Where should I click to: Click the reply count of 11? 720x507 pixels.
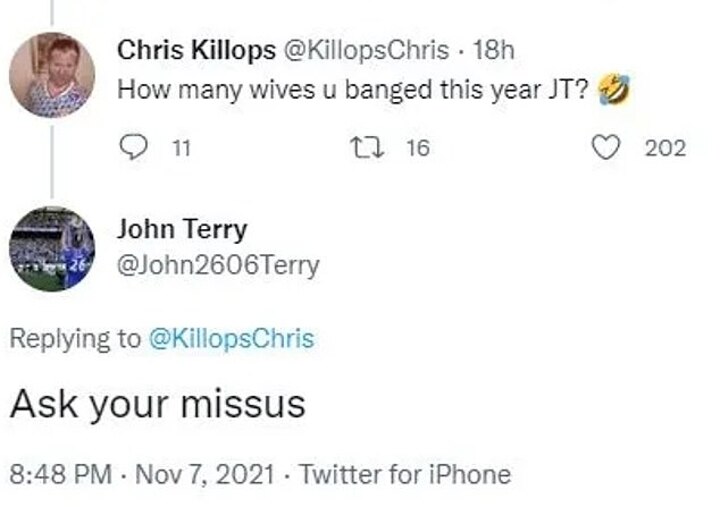(179, 149)
